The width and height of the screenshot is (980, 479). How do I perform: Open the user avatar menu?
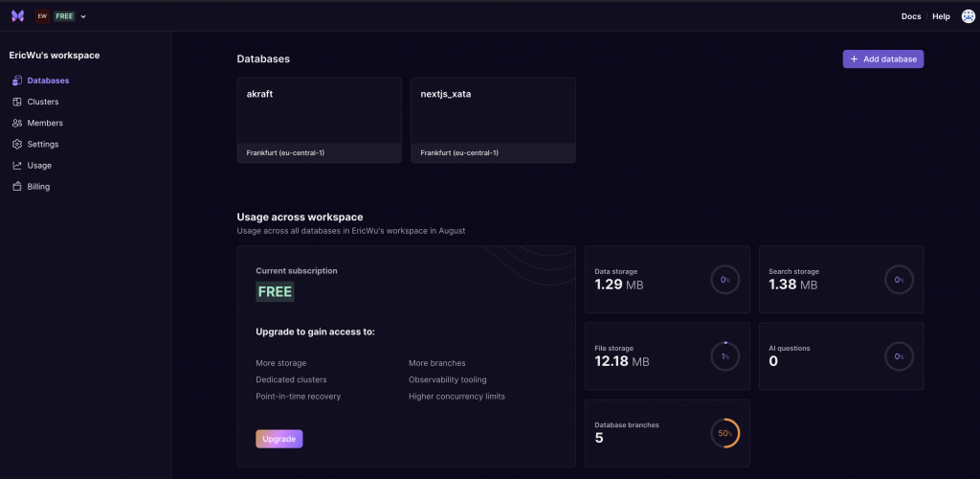(x=968, y=16)
